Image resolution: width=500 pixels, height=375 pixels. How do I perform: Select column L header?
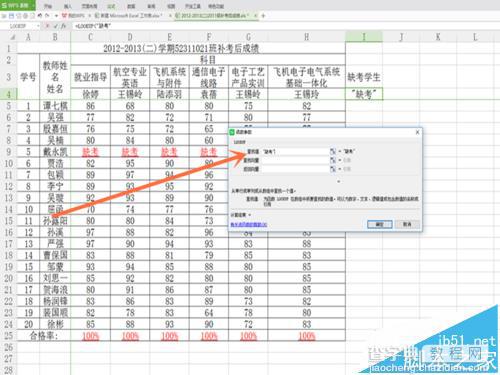tap(475, 37)
